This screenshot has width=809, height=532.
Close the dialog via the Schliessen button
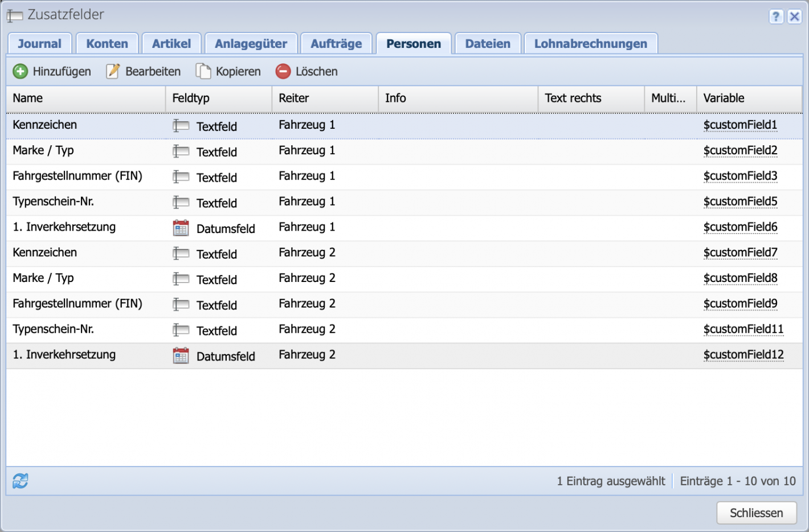[x=757, y=513]
